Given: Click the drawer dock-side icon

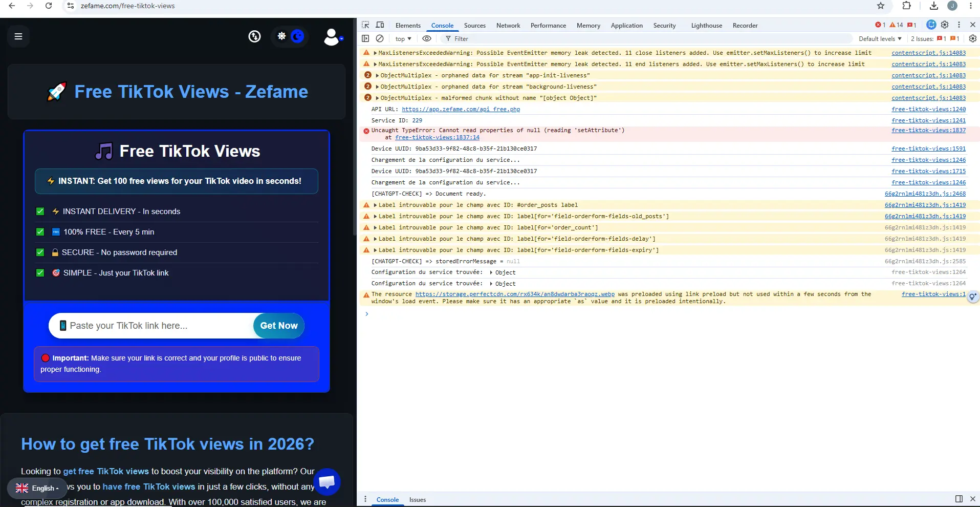Looking at the screenshot, I should [959, 499].
